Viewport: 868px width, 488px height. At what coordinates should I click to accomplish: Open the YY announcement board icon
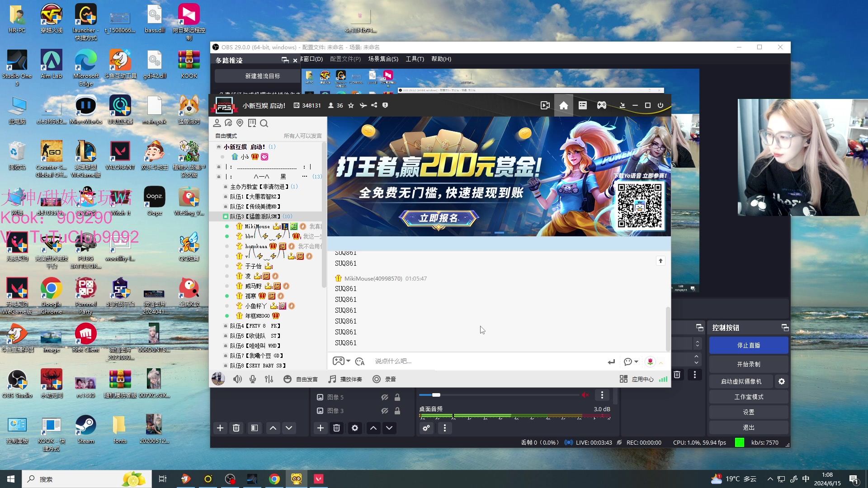(252, 123)
